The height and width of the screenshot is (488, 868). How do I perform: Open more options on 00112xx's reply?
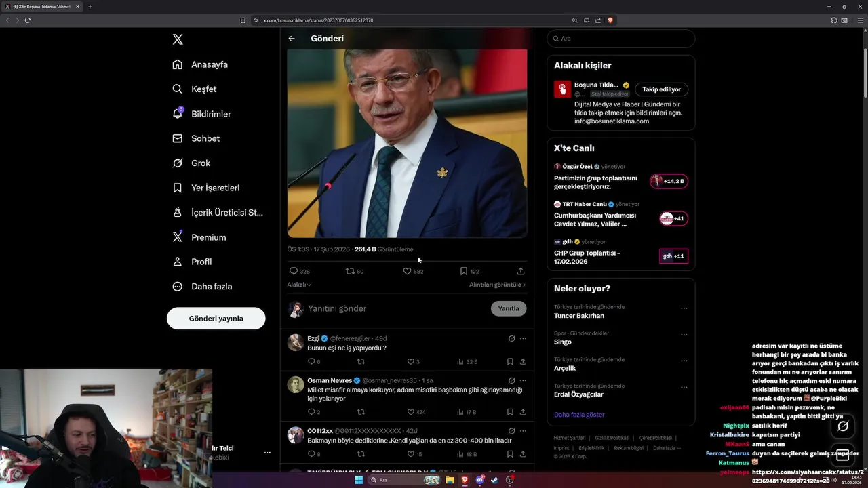(523, 430)
